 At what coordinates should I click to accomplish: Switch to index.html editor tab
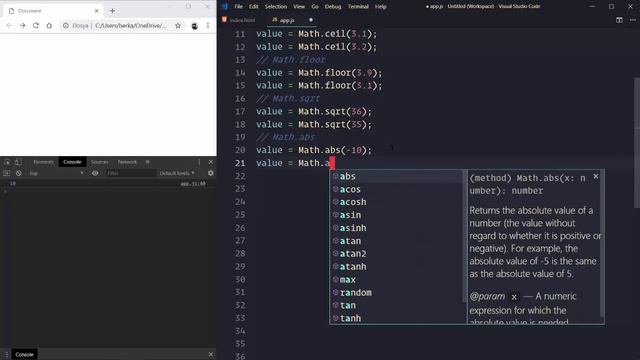(x=239, y=20)
